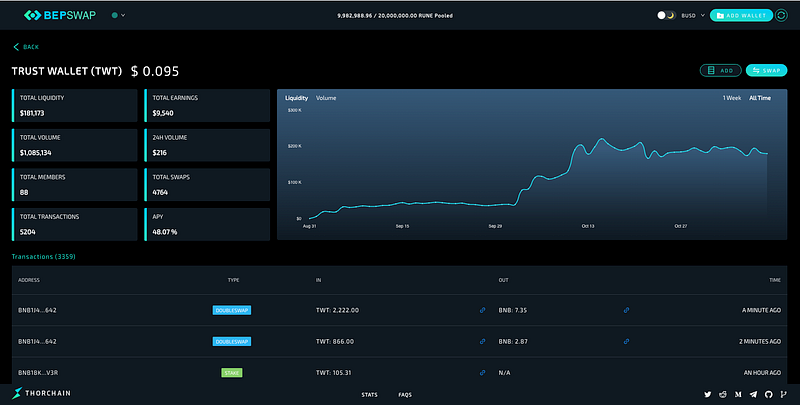This screenshot has width=800, height=405.
Task: Open the network status dropdown arrow
Action: [123, 15]
